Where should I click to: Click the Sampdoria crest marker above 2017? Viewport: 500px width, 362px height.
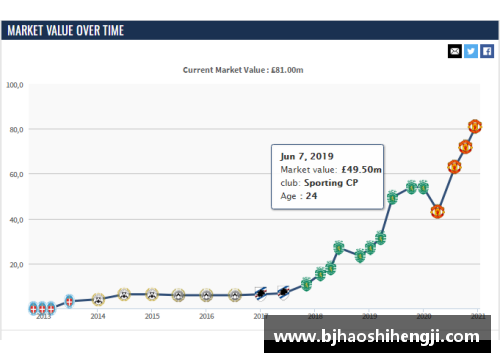pyautogui.click(x=261, y=294)
